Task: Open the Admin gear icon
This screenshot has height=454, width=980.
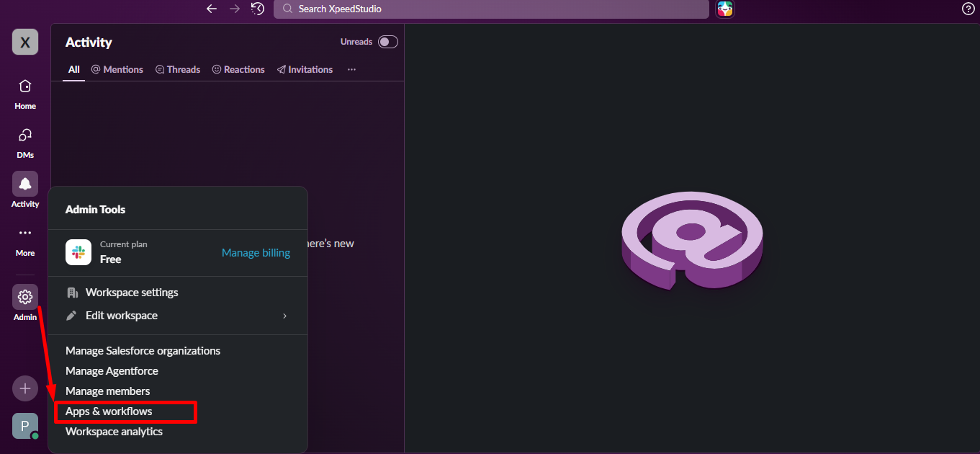Action: pos(24,297)
